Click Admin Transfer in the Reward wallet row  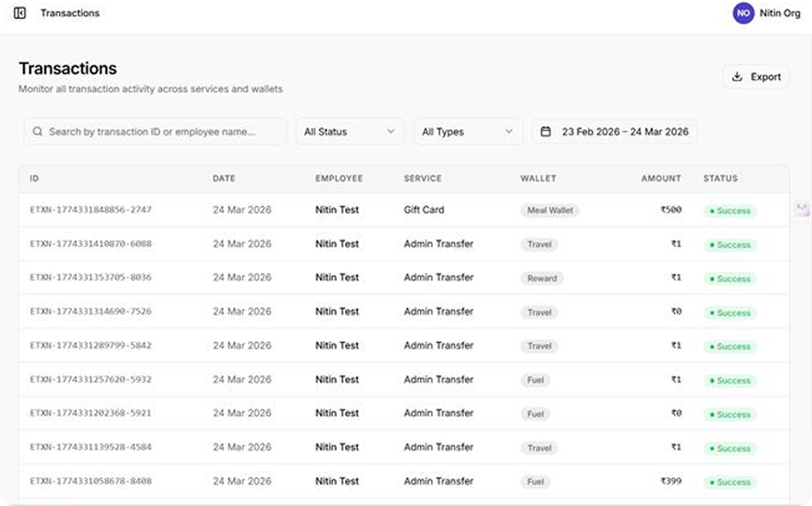[439, 277]
